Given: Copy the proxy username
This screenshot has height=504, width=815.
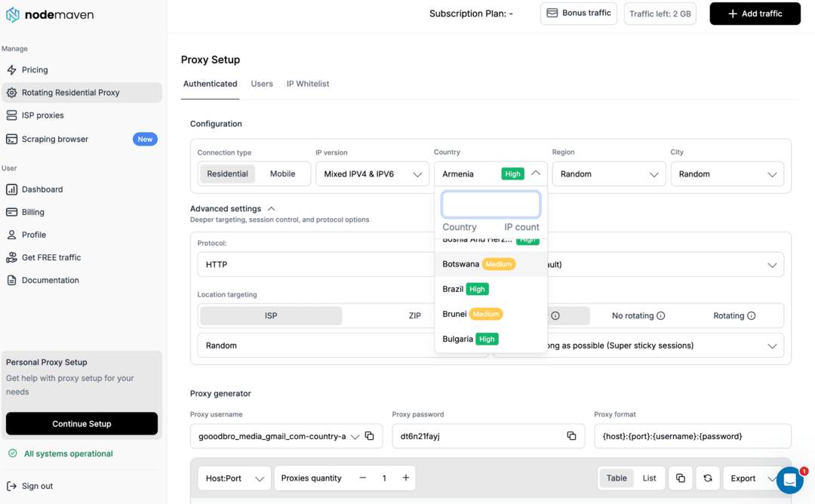Looking at the screenshot, I should [370, 436].
